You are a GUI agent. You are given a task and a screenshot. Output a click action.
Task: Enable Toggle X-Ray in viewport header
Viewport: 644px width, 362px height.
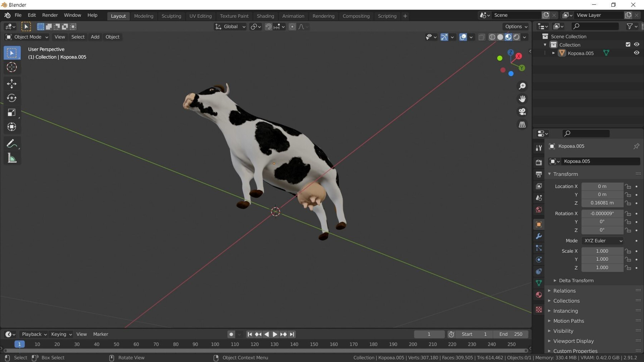click(x=481, y=37)
